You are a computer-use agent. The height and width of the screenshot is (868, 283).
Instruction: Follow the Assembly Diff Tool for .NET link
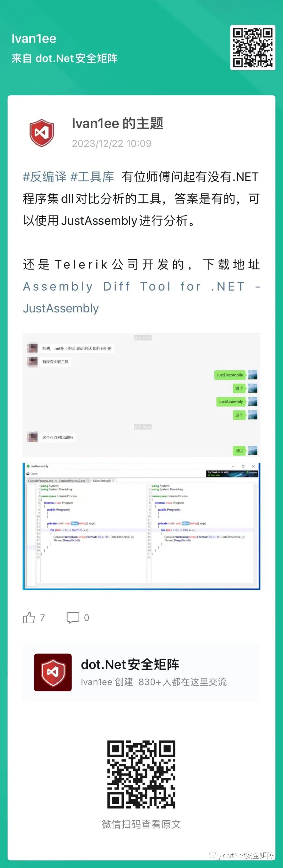[x=141, y=286]
